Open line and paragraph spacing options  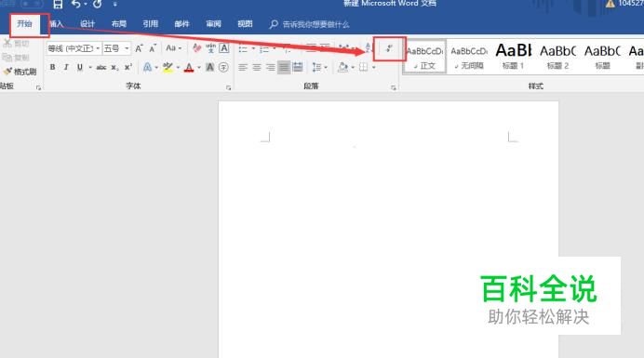click(316, 67)
